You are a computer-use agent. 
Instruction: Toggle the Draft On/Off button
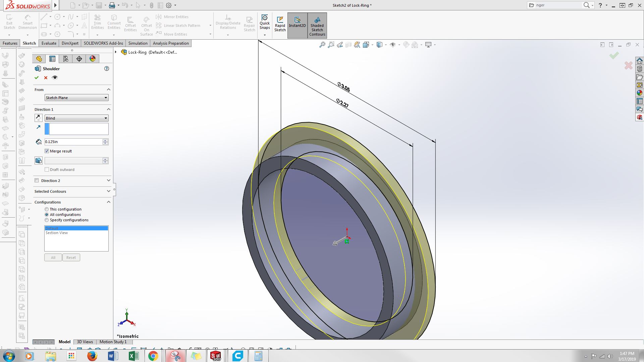tap(39, 161)
